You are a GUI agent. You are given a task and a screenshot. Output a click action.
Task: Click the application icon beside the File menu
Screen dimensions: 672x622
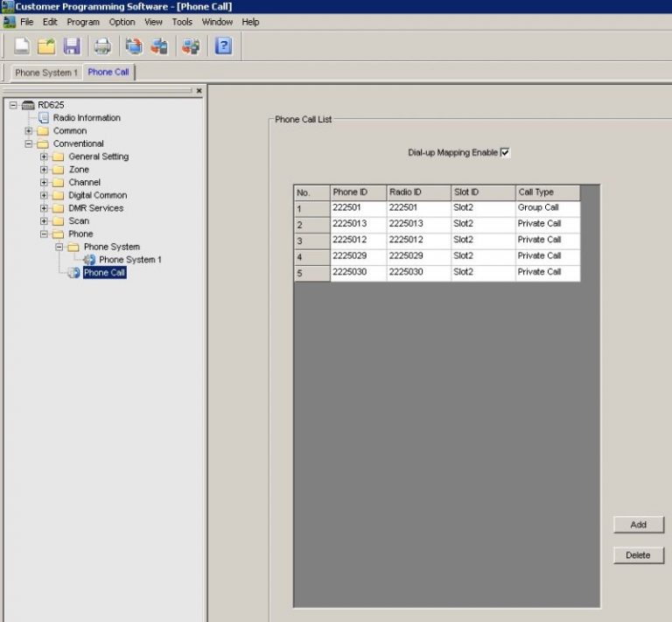9,22
